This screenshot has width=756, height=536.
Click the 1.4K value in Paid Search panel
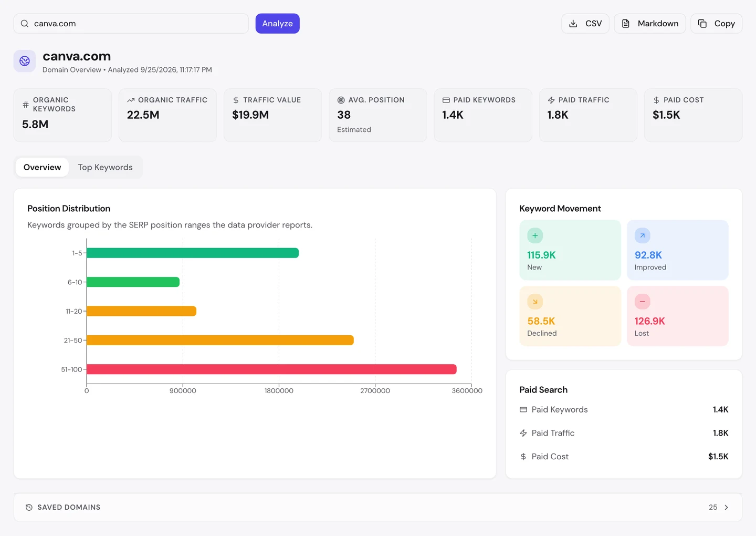(x=721, y=409)
